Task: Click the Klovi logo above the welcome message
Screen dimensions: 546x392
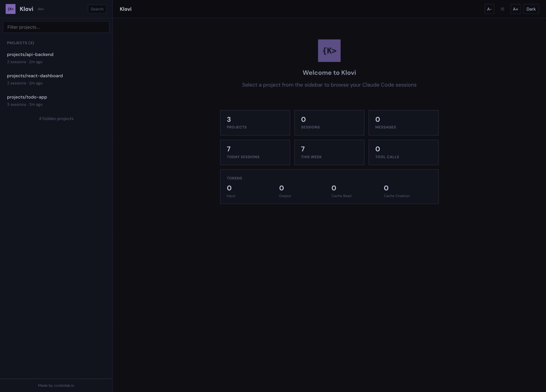Action: [x=329, y=51]
